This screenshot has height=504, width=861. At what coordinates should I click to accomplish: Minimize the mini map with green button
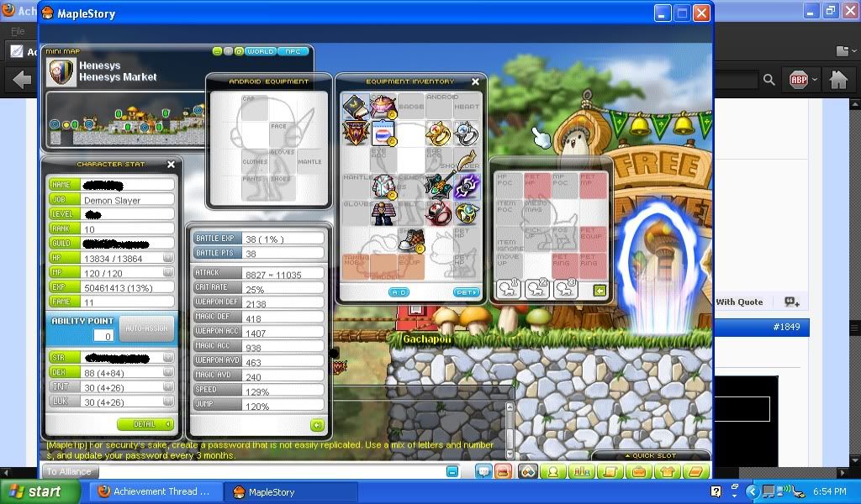coord(218,51)
